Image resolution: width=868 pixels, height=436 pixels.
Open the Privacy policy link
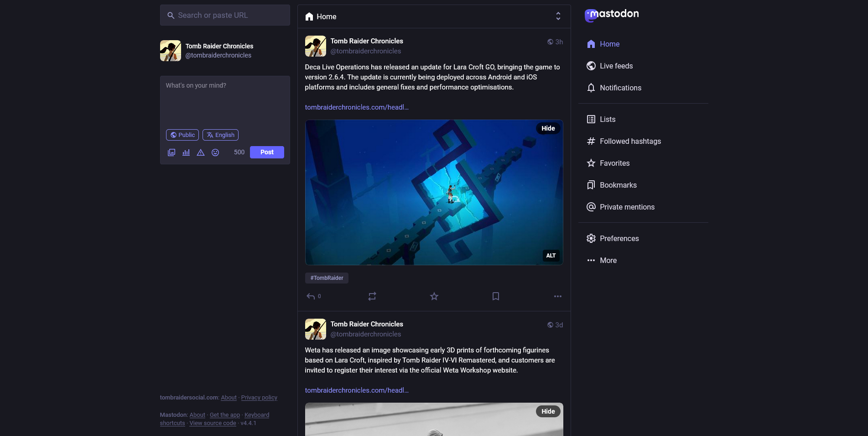[x=259, y=398]
